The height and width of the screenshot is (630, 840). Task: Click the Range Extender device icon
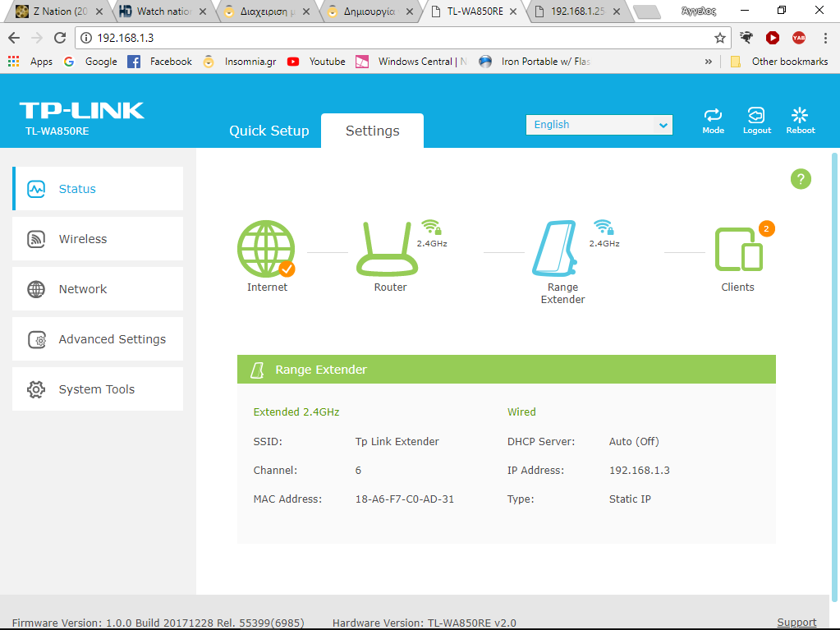click(x=554, y=249)
